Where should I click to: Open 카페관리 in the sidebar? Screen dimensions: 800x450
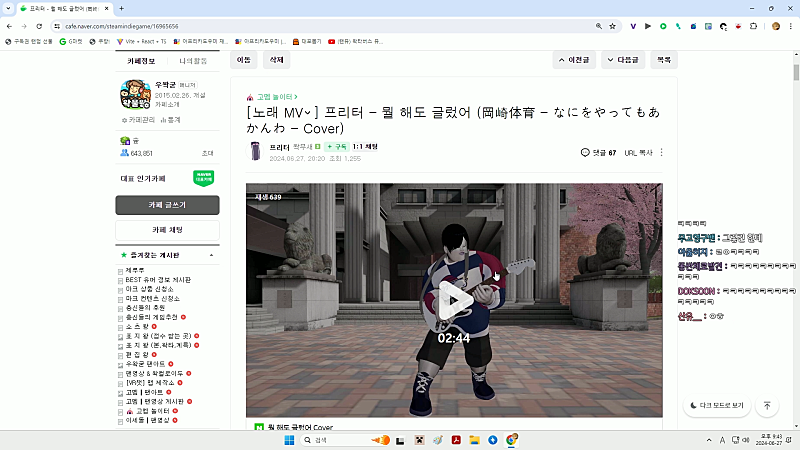[138, 120]
